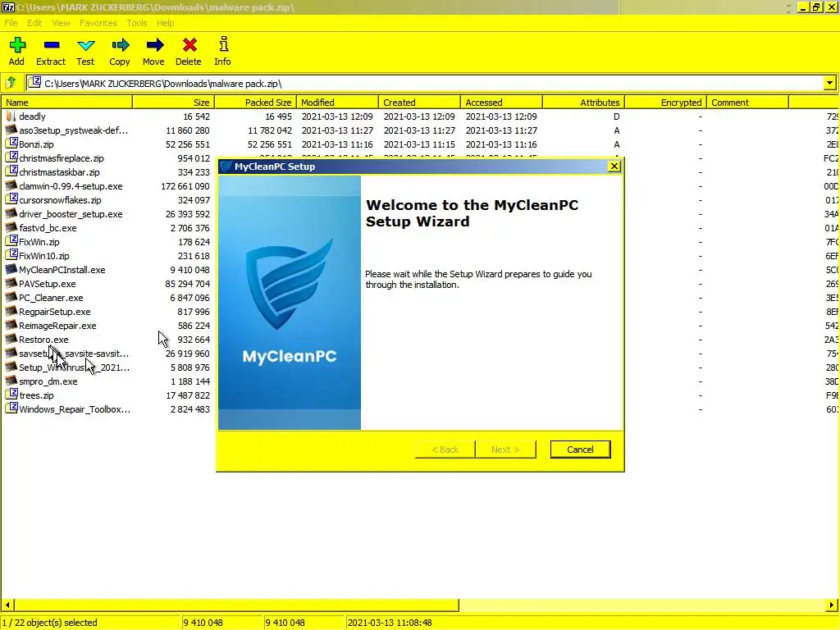The width and height of the screenshot is (840, 630).
Task: Select the ReimageRepair.exe file name
Action: 57,325
